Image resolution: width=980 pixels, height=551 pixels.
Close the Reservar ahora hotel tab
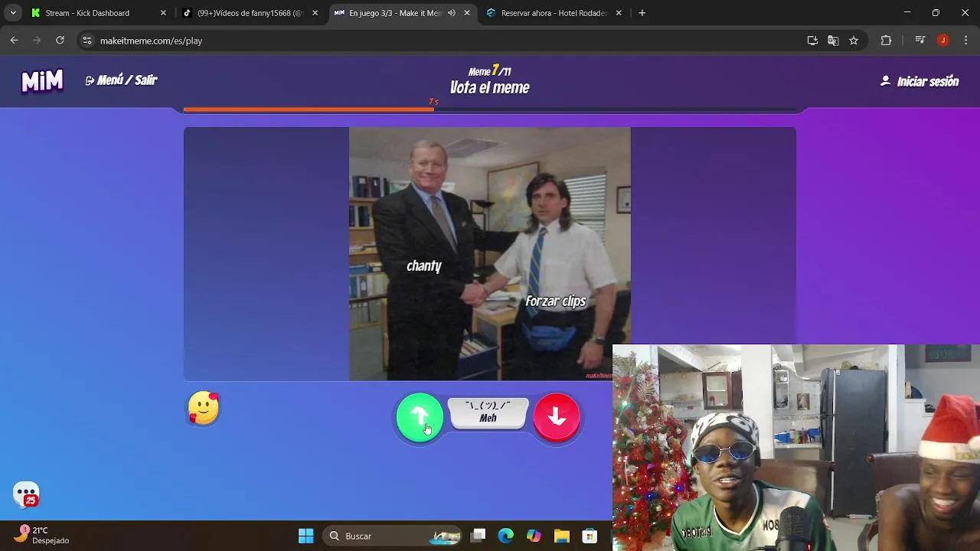(619, 13)
